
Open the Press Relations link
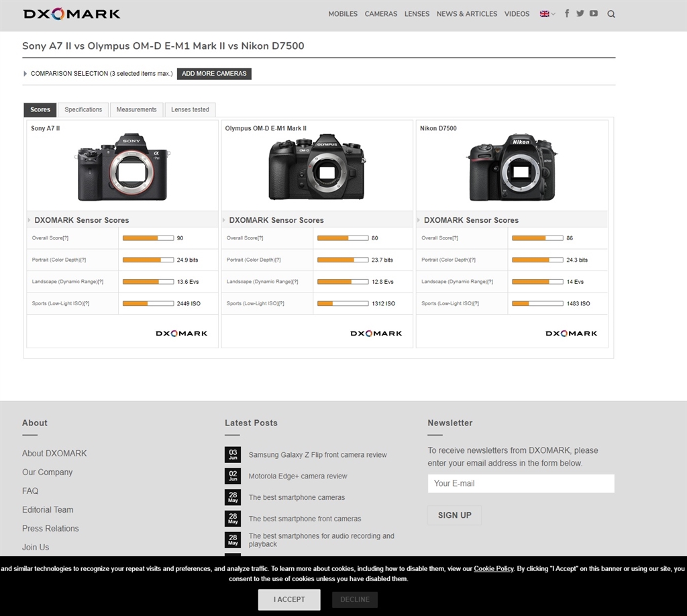coord(50,529)
